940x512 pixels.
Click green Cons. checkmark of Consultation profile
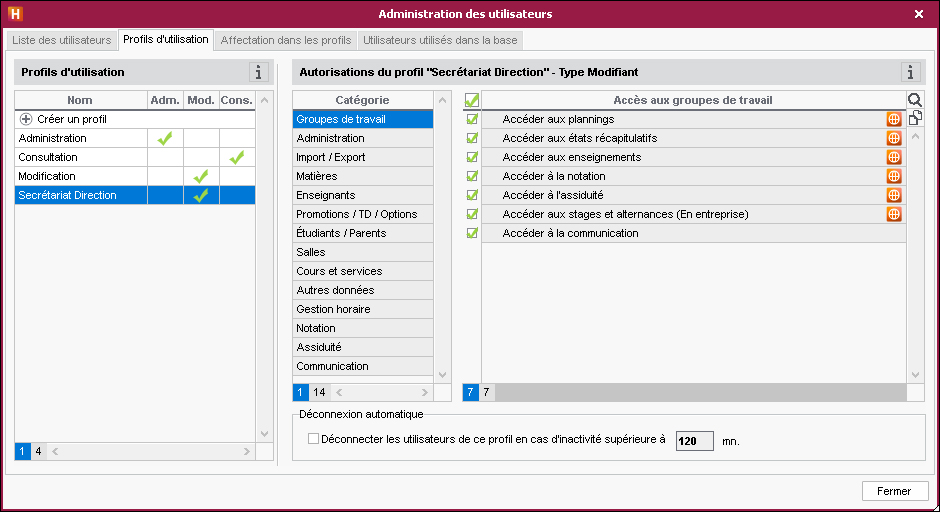(237, 157)
